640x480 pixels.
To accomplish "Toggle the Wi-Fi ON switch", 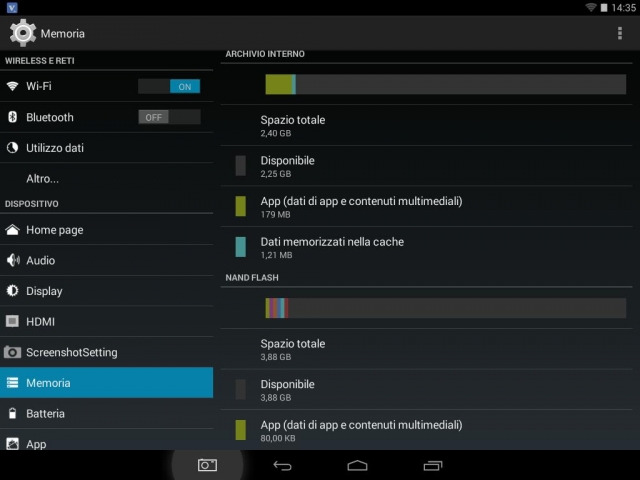I will click(169, 86).
